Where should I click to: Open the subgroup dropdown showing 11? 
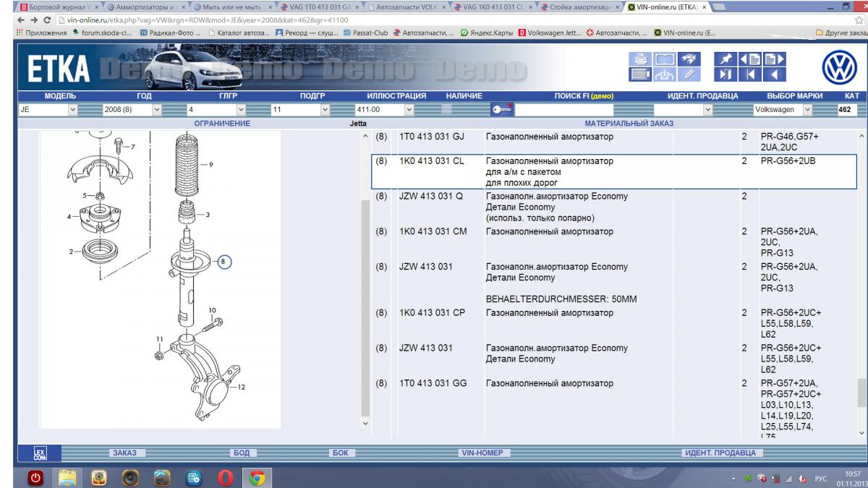tap(300, 110)
